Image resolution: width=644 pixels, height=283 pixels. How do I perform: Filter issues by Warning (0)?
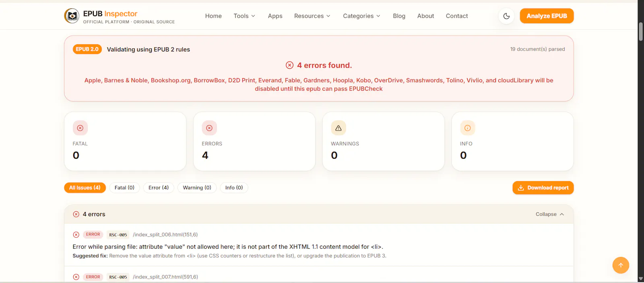tap(197, 188)
